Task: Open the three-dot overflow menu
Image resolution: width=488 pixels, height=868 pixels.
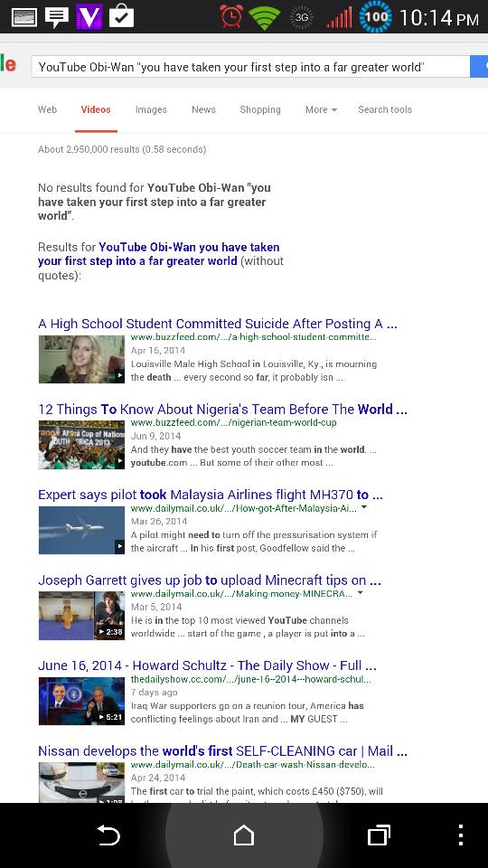Action: tap(460, 835)
